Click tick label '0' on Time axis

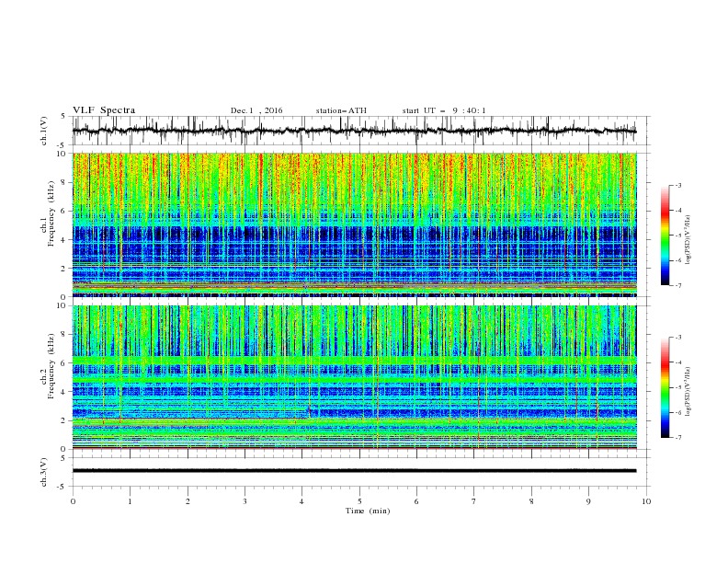point(73,501)
